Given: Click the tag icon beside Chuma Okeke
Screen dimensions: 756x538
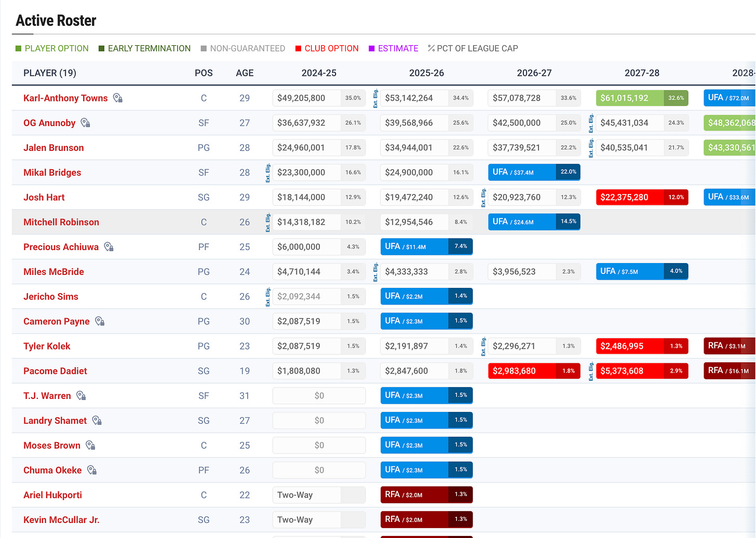Looking at the screenshot, I should [92, 470].
